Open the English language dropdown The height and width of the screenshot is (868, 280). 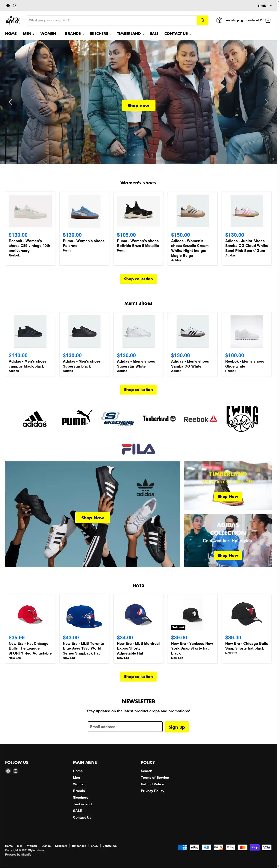264,6
